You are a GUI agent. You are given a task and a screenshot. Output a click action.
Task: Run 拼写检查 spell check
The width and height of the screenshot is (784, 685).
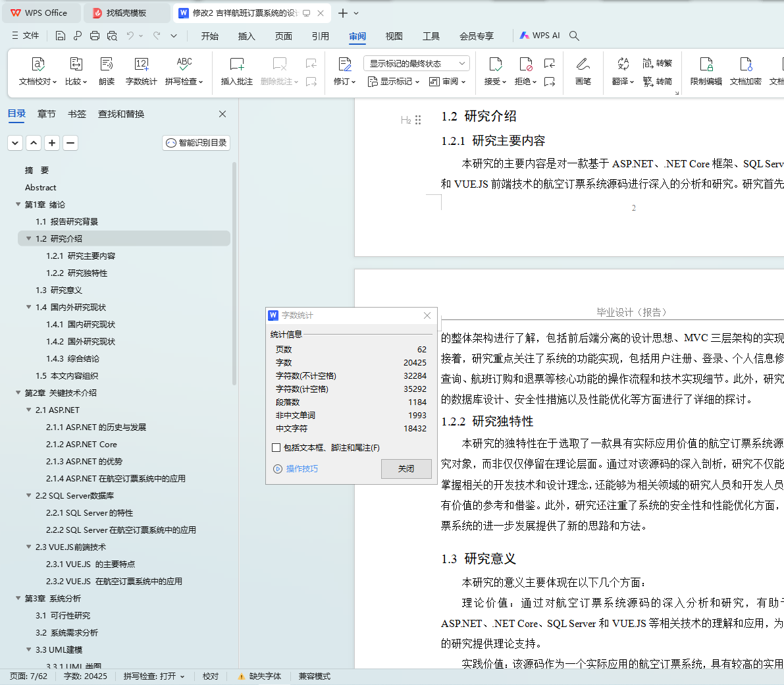(x=184, y=70)
